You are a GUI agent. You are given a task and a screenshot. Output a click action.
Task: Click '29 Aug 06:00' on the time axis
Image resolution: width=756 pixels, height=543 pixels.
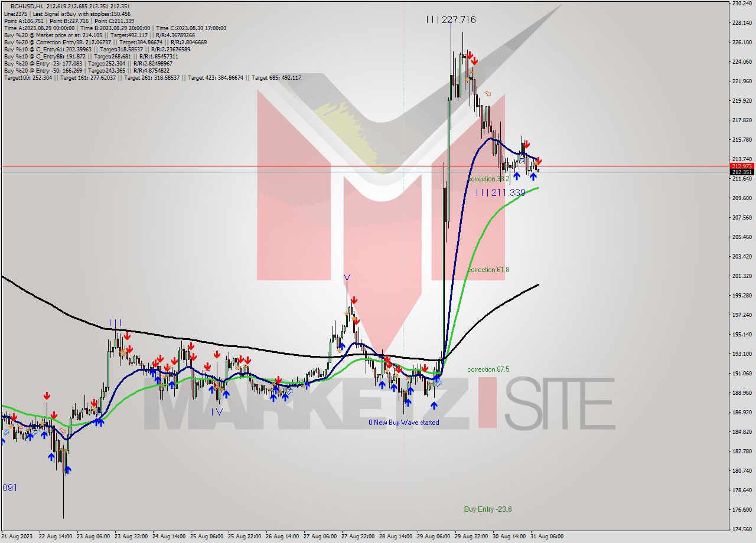coord(434,537)
